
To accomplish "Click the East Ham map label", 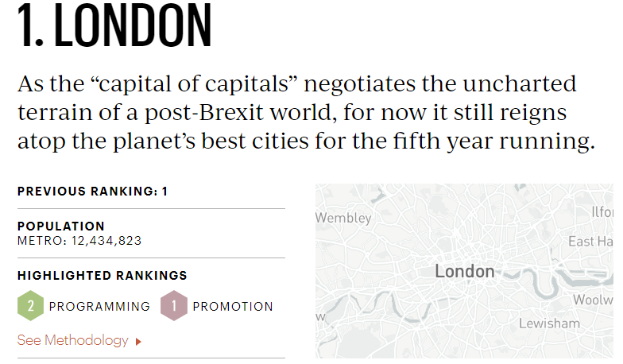I will tap(591, 241).
